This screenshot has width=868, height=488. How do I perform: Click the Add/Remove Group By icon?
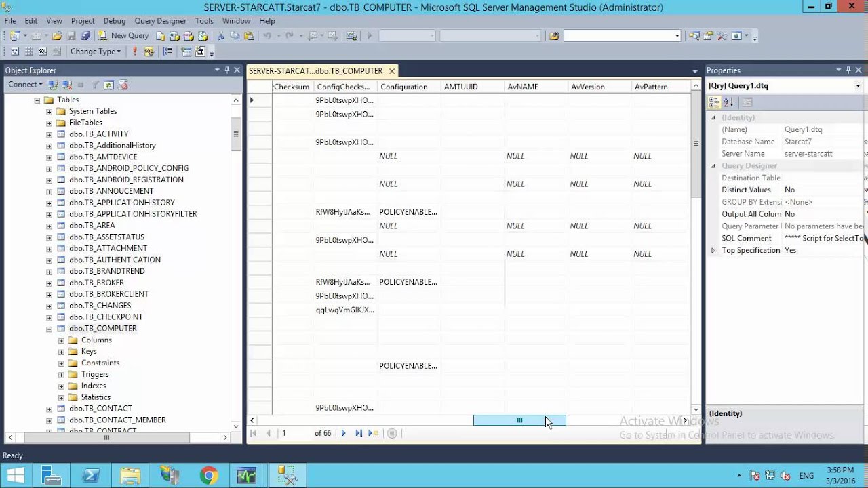click(x=167, y=52)
